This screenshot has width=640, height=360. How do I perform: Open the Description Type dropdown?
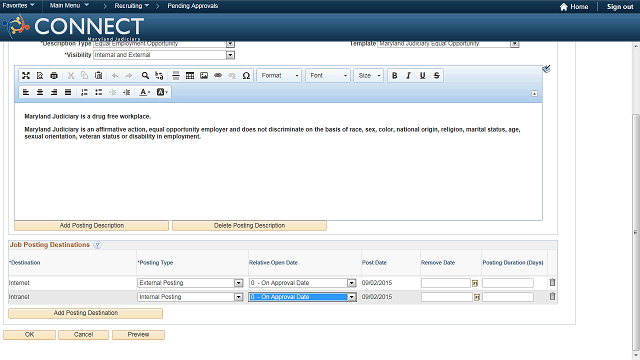[230, 44]
